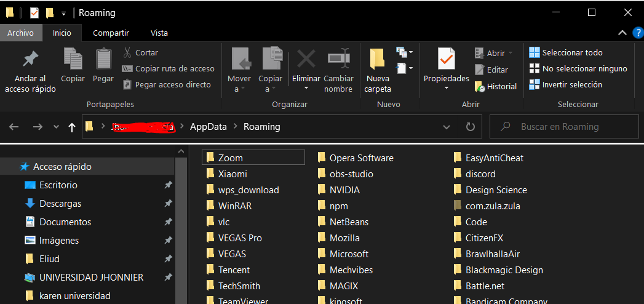Expand address bar history dropdown
644x304 pixels.
coord(447,127)
